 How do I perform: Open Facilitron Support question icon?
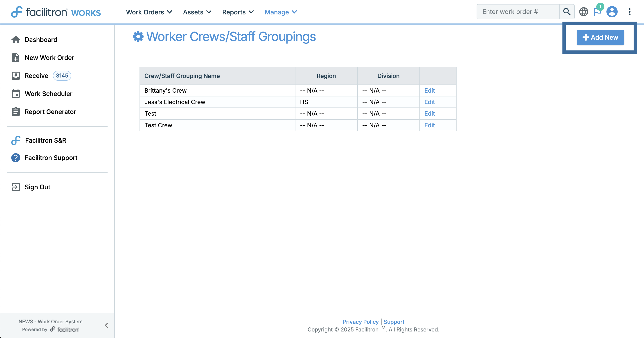[16, 158]
